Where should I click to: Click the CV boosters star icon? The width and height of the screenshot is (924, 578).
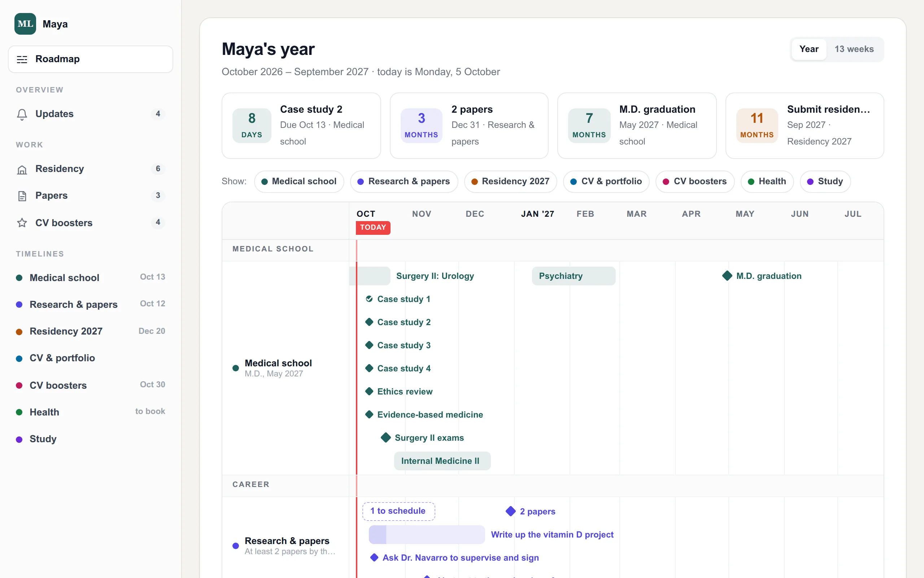pyautogui.click(x=22, y=223)
